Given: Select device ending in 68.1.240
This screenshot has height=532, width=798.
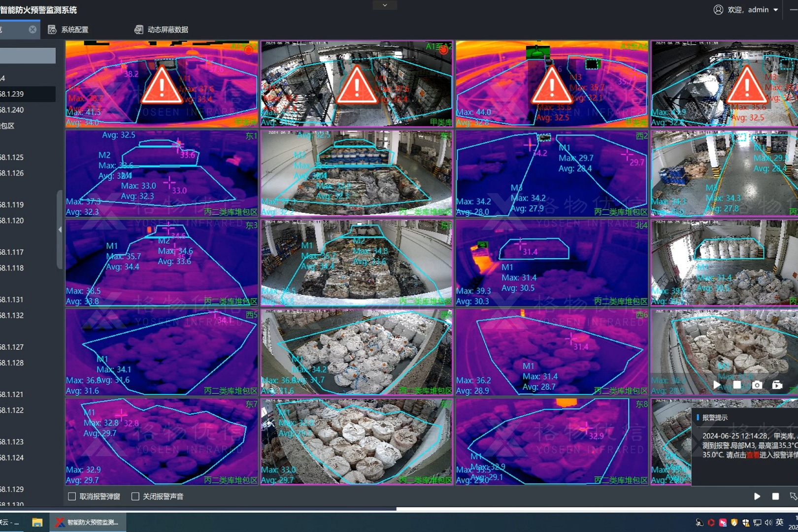Looking at the screenshot, I should point(12,110).
